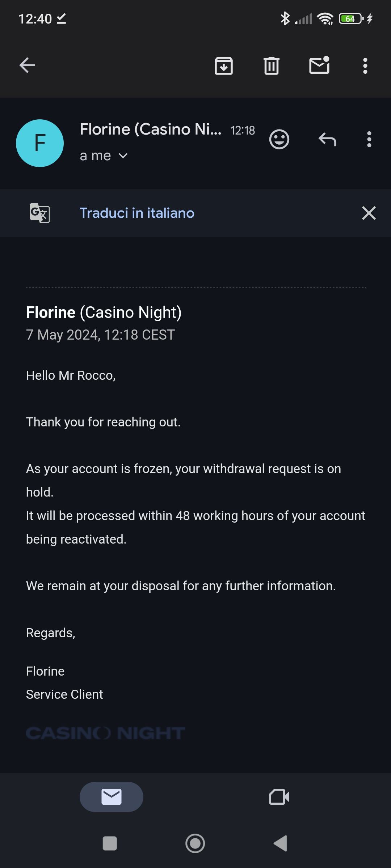The height and width of the screenshot is (868, 391).
Task: Tap the "Traduci in italiano" link
Action: click(137, 213)
